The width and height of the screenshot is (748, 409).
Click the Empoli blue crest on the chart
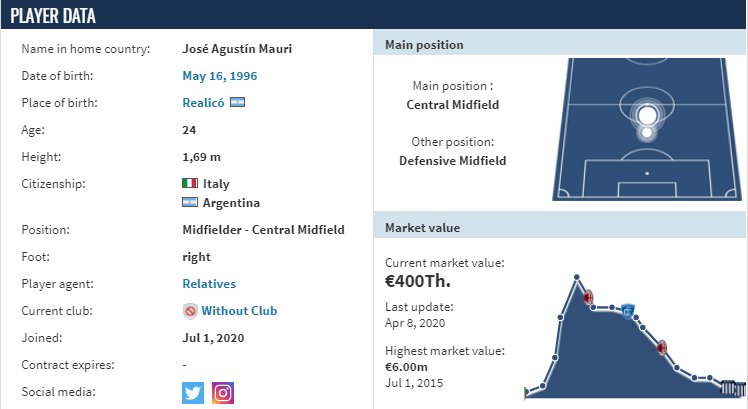point(628,311)
